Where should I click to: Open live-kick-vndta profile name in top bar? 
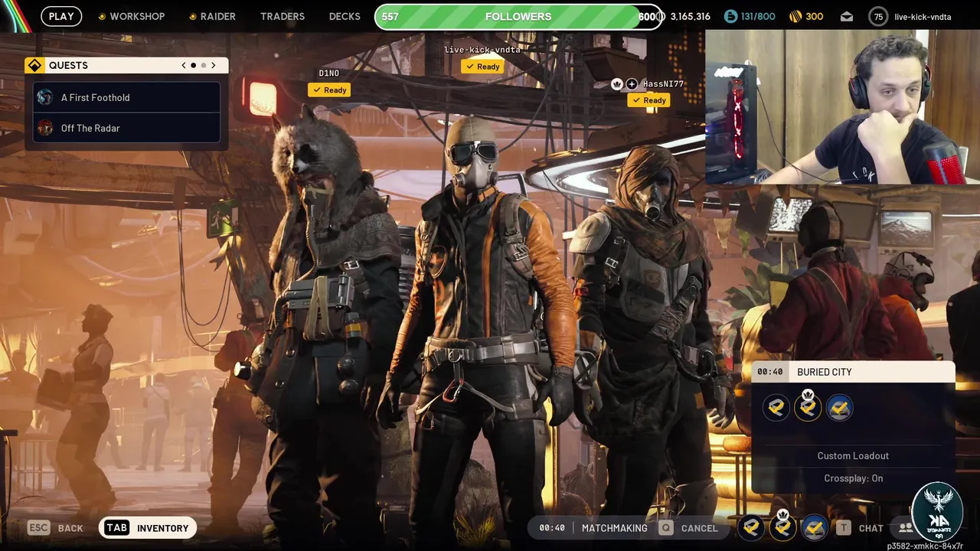923,17
